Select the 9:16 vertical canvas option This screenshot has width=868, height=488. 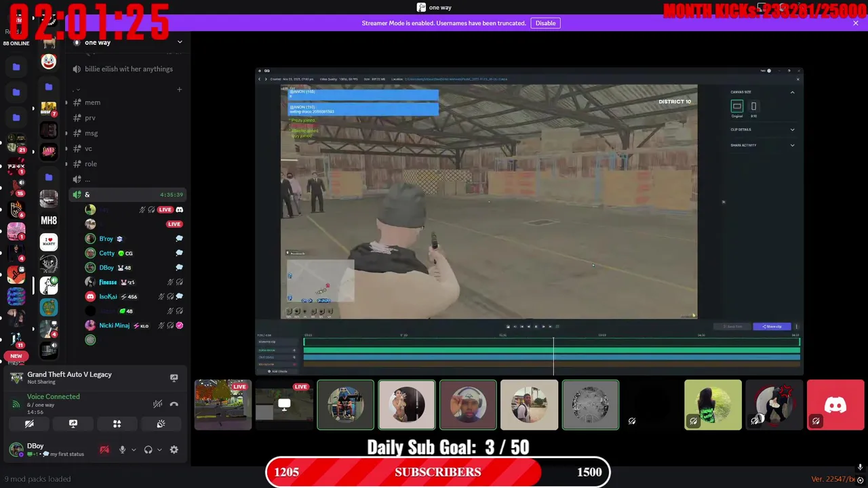point(753,106)
